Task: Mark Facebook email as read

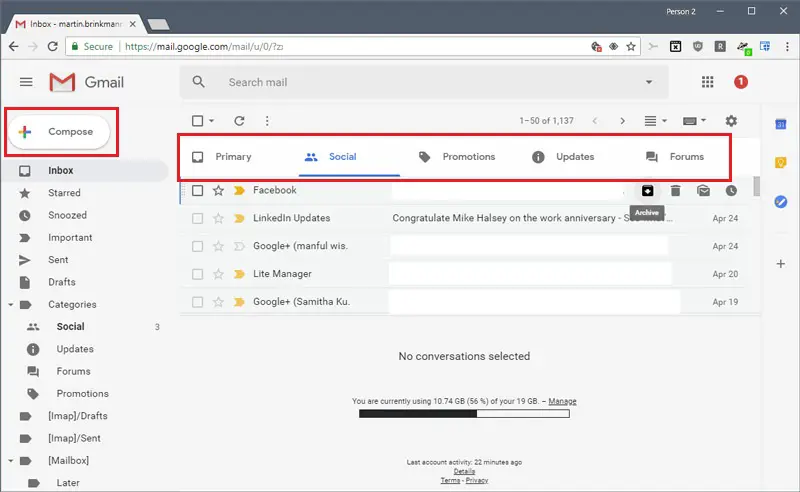Action: pyautogui.click(x=704, y=191)
